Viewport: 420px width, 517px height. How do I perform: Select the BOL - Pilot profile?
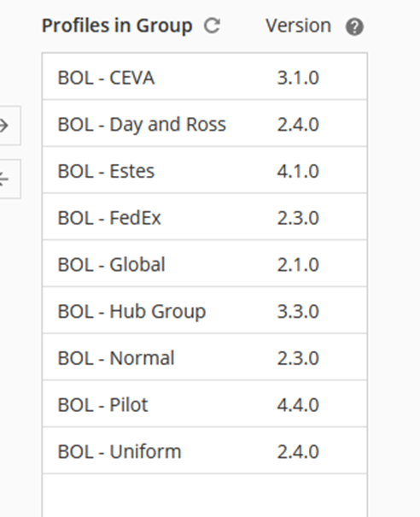pos(205,404)
